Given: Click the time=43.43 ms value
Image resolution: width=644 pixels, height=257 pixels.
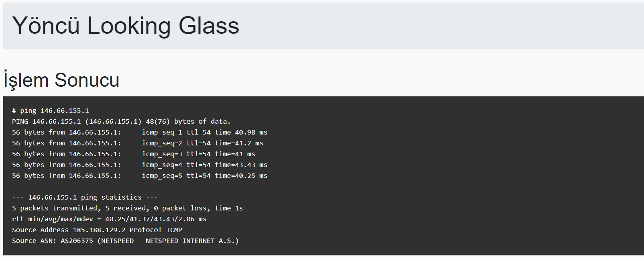Looking at the screenshot, I should [241, 165].
